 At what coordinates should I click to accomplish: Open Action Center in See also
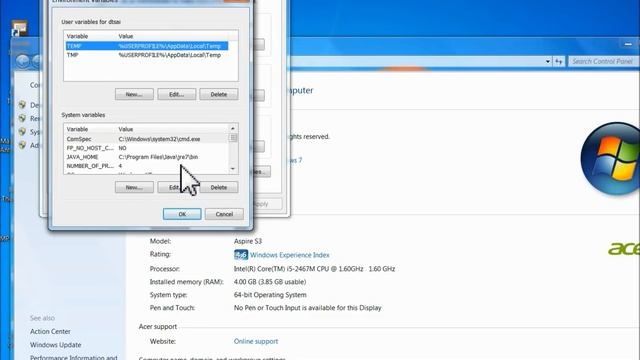pos(50,331)
